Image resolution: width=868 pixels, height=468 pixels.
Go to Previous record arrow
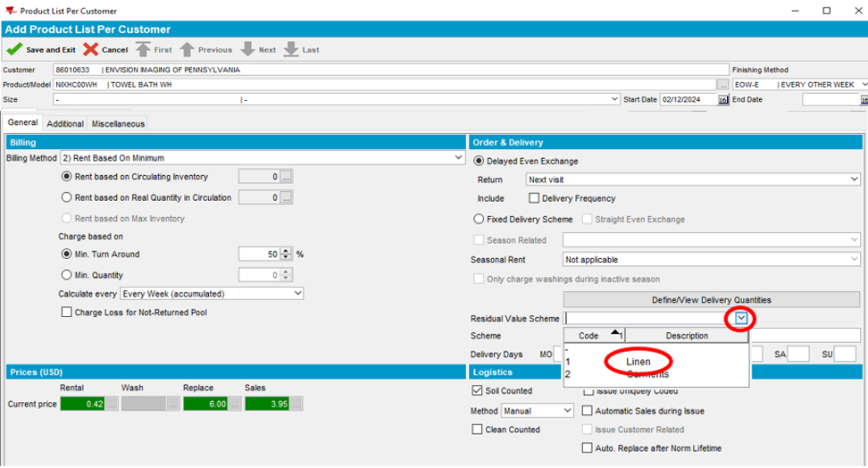point(187,50)
